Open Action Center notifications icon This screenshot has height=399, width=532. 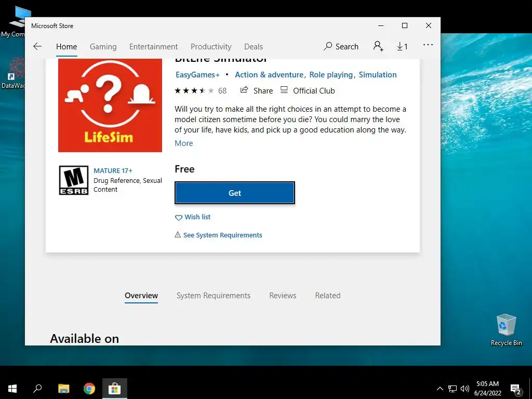[516, 389]
